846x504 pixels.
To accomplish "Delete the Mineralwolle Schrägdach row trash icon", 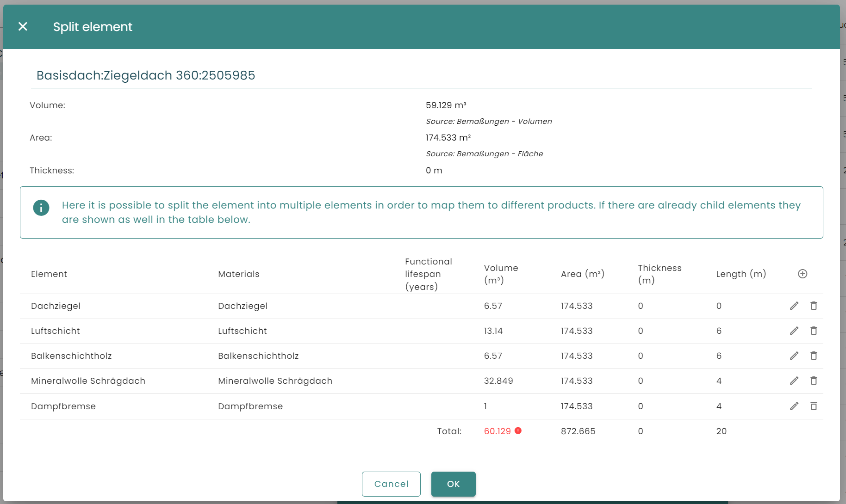I will [814, 381].
